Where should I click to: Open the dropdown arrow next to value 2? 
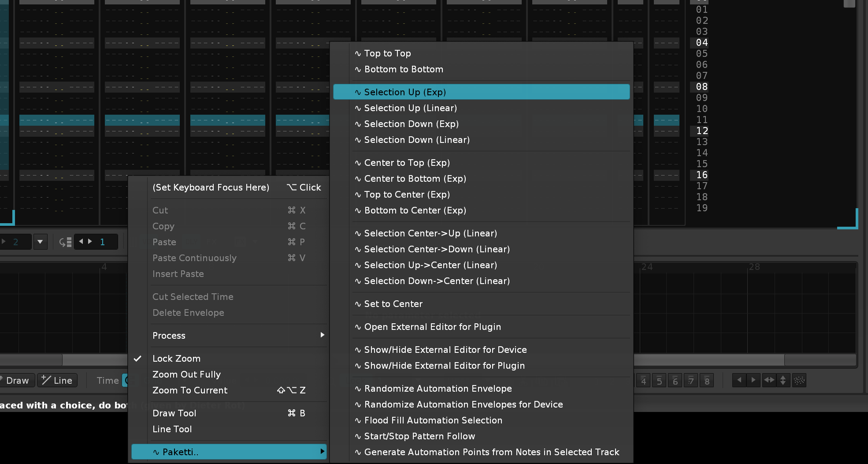[40, 242]
